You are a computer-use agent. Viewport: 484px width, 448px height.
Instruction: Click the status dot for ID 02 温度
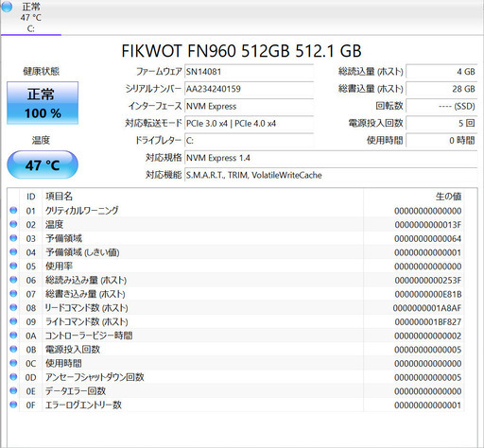(13, 224)
